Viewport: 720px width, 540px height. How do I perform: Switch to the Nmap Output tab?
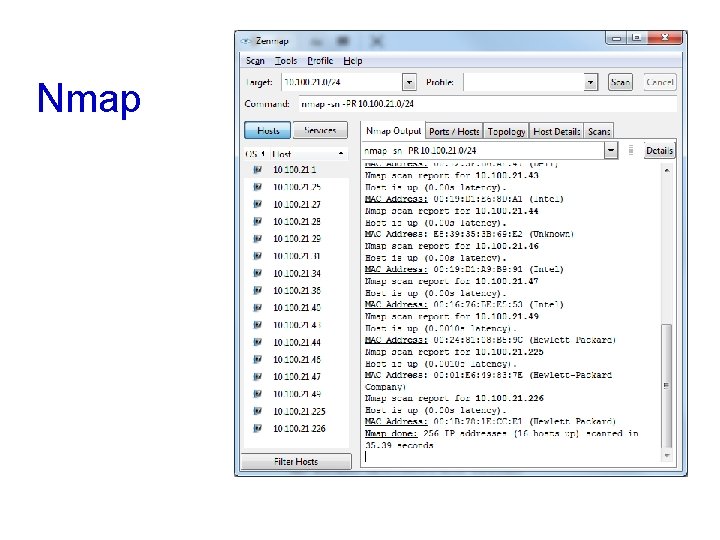tap(394, 131)
